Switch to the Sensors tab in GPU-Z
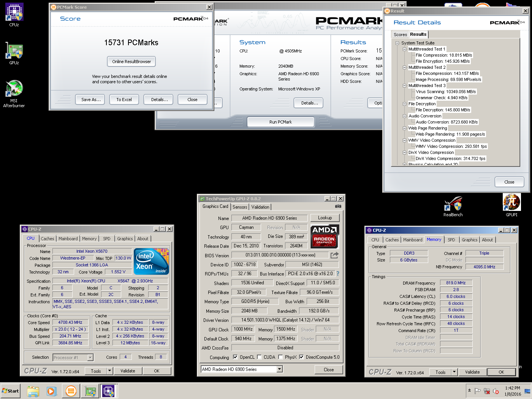 (240, 207)
